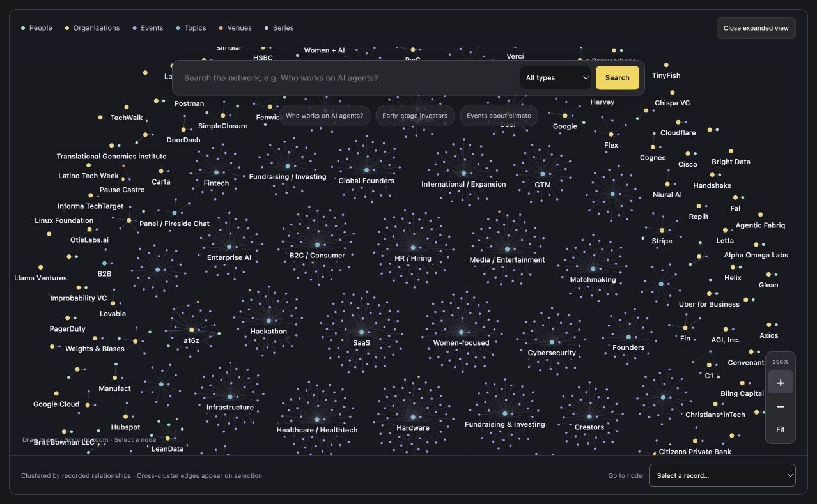Select the HR / Hiring node

pyautogui.click(x=413, y=247)
